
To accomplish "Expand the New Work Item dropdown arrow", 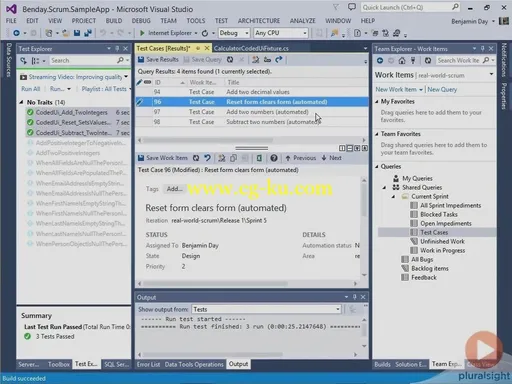I will (421, 90).
